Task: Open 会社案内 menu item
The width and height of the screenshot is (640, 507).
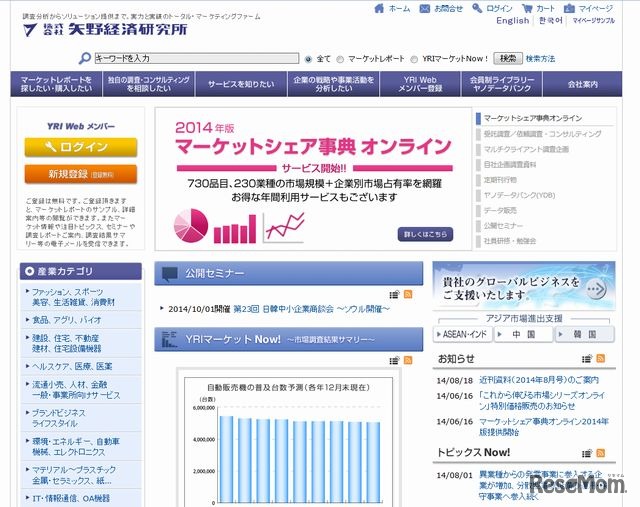Action: [x=582, y=84]
